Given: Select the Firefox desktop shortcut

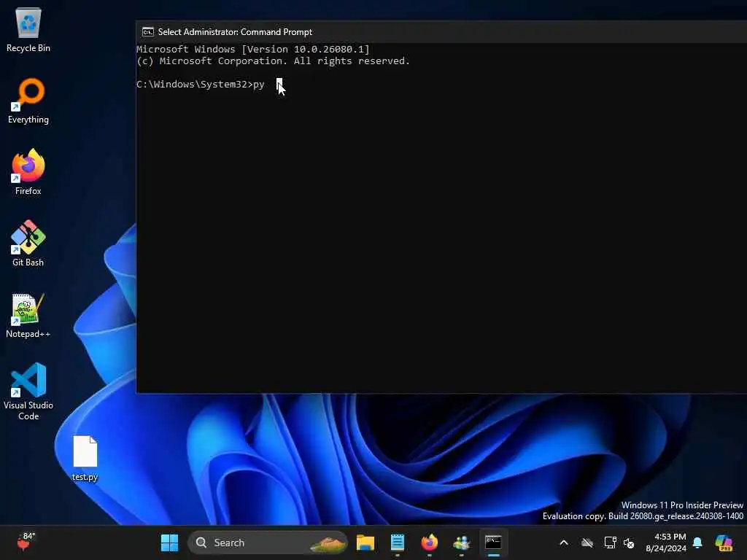Looking at the screenshot, I should point(28,172).
